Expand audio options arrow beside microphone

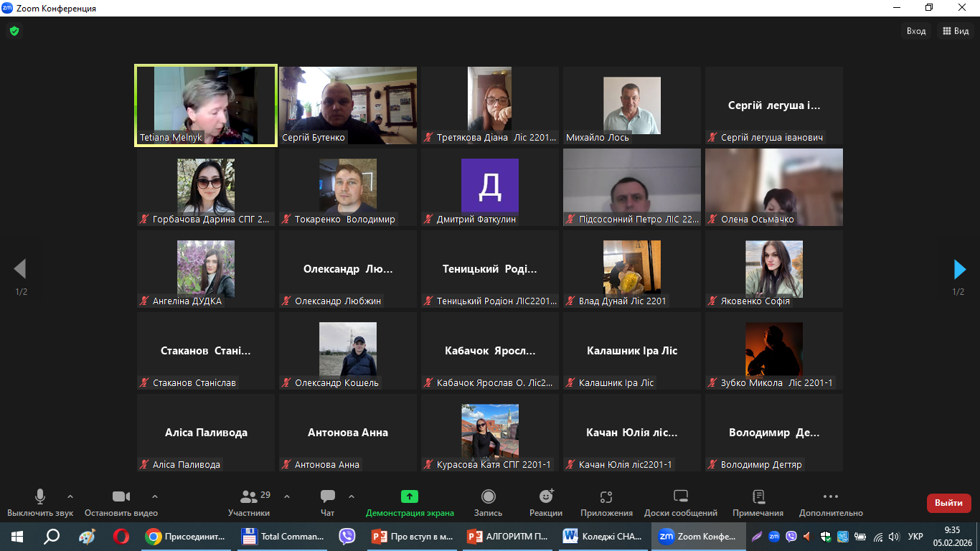click(70, 496)
